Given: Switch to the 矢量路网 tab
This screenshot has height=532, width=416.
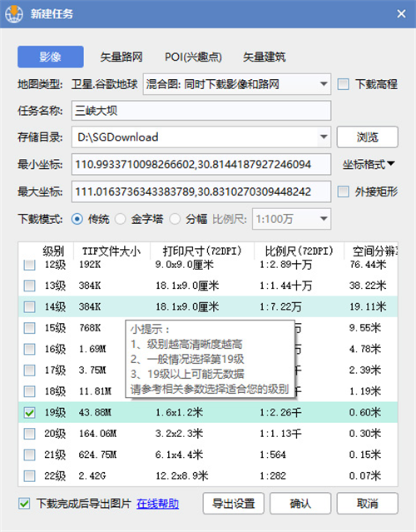Looking at the screenshot, I should click(121, 57).
